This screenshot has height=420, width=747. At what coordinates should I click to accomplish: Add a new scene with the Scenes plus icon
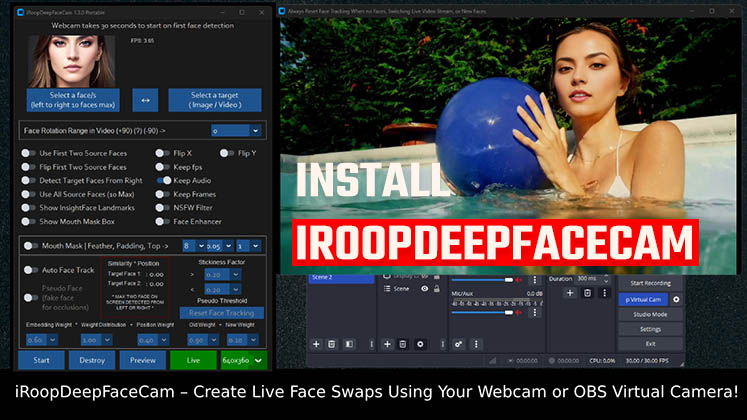[x=316, y=344]
